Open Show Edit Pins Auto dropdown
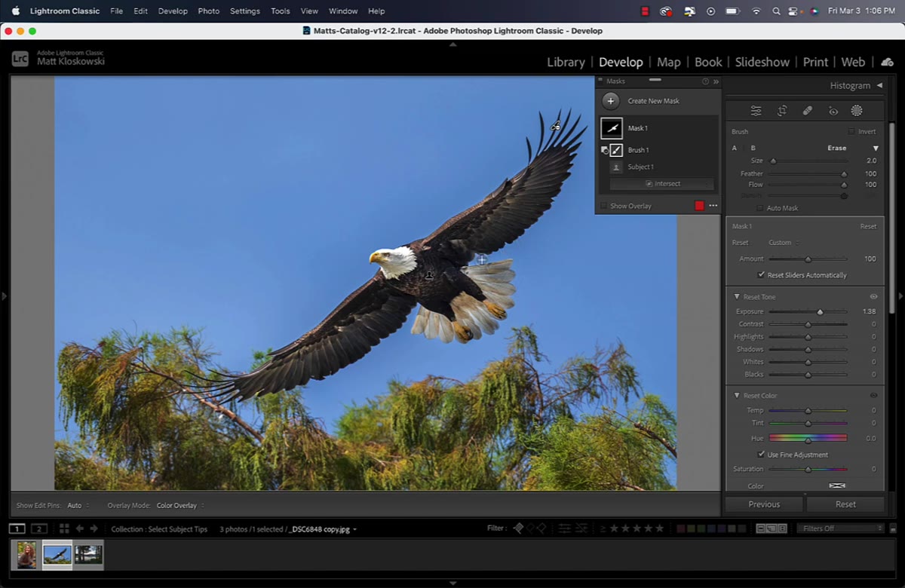Viewport: 905px width, 588px height. pyautogui.click(x=78, y=506)
